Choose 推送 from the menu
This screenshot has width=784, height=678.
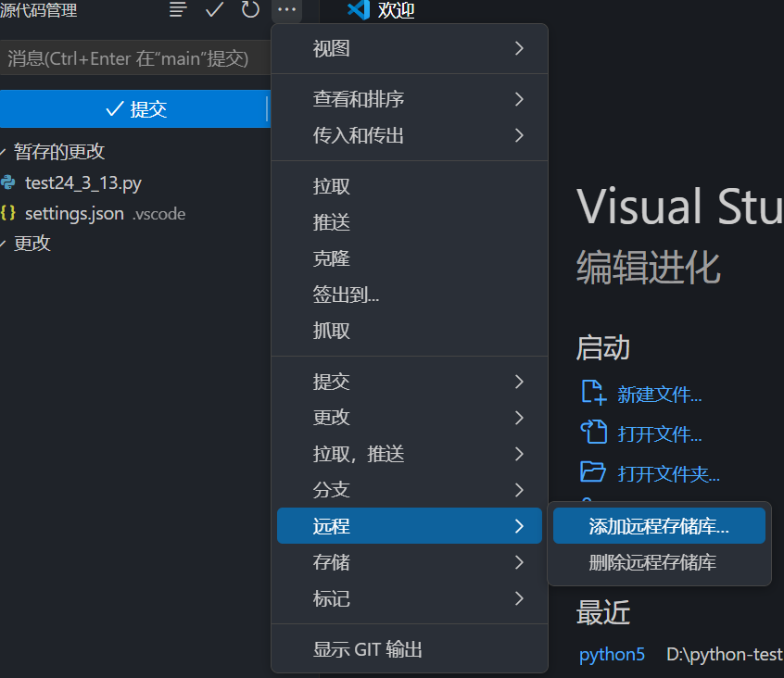[410, 222]
